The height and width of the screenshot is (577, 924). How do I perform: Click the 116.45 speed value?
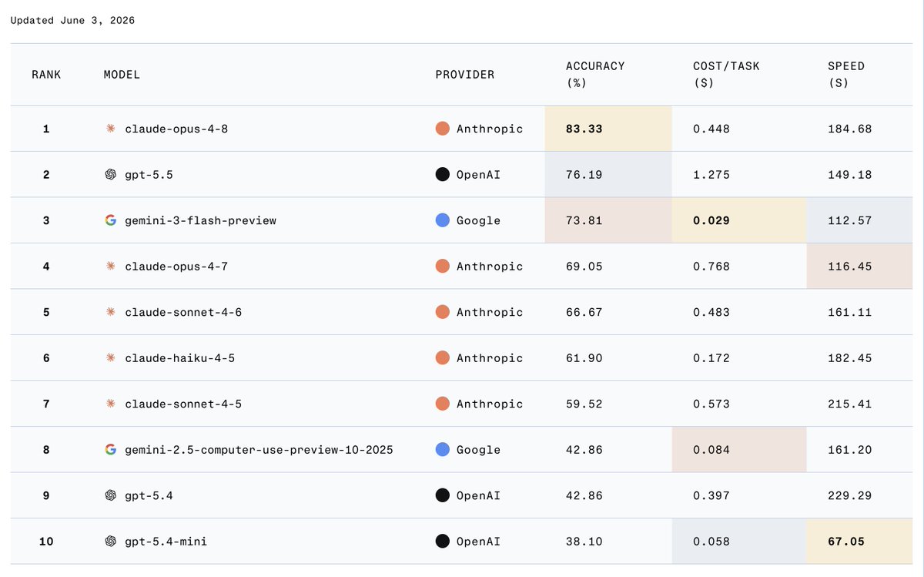pyautogui.click(x=850, y=267)
